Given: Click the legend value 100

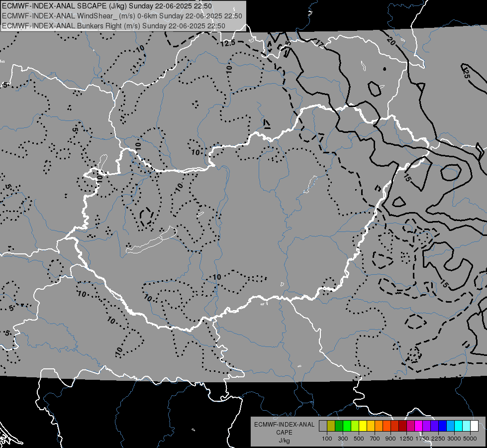Looking at the screenshot, I should pos(327,439).
